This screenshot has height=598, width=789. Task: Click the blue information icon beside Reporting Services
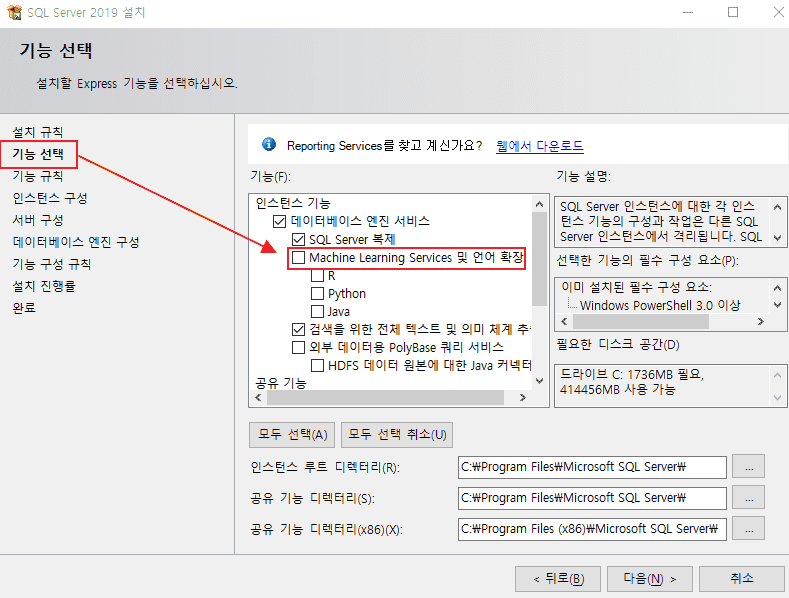click(269, 144)
